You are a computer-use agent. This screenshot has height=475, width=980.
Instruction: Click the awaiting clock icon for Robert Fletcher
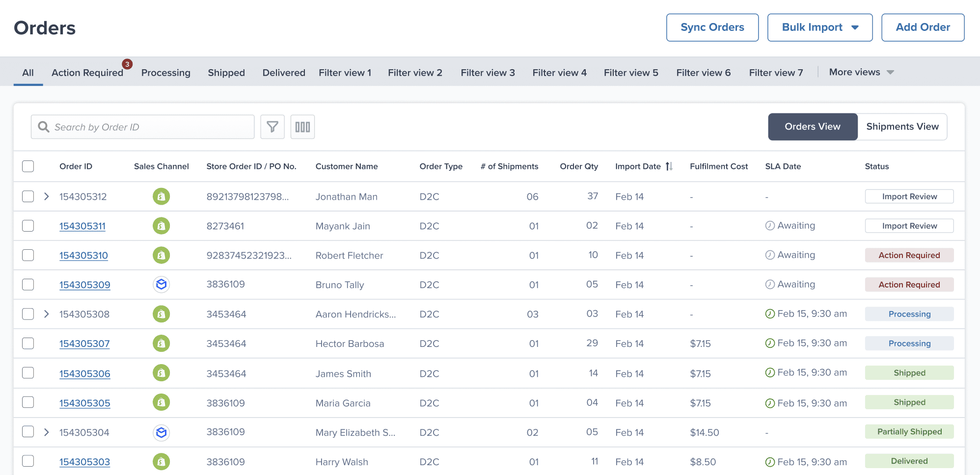point(770,255)
